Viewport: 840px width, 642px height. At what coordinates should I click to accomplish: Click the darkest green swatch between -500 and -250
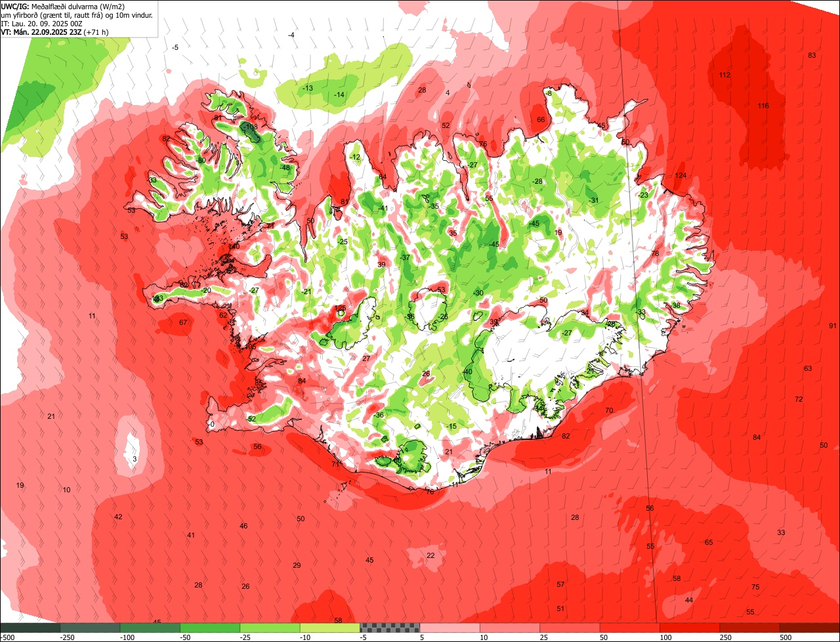pyautogui.click(x=30, y=628)
